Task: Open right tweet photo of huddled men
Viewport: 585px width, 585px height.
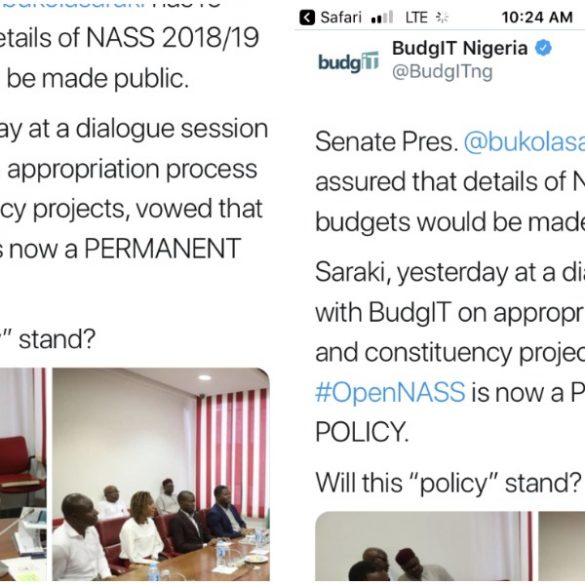Action: click(x=424, y=546)
